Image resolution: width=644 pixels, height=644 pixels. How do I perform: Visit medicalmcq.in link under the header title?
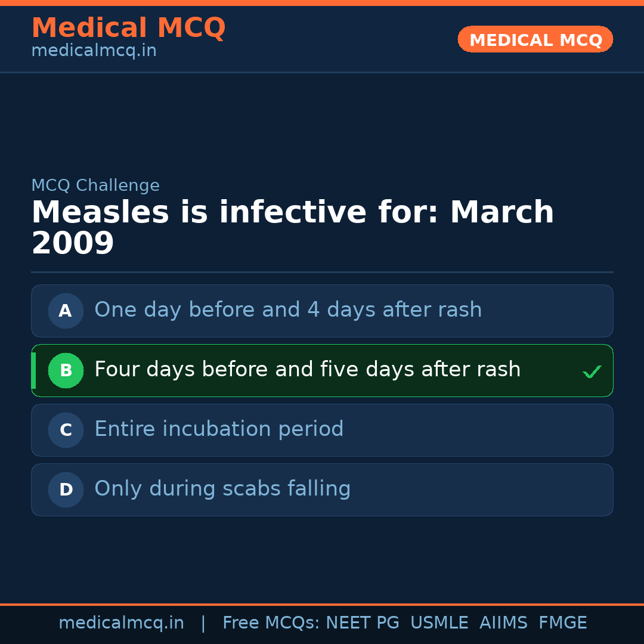click(94, 51)
